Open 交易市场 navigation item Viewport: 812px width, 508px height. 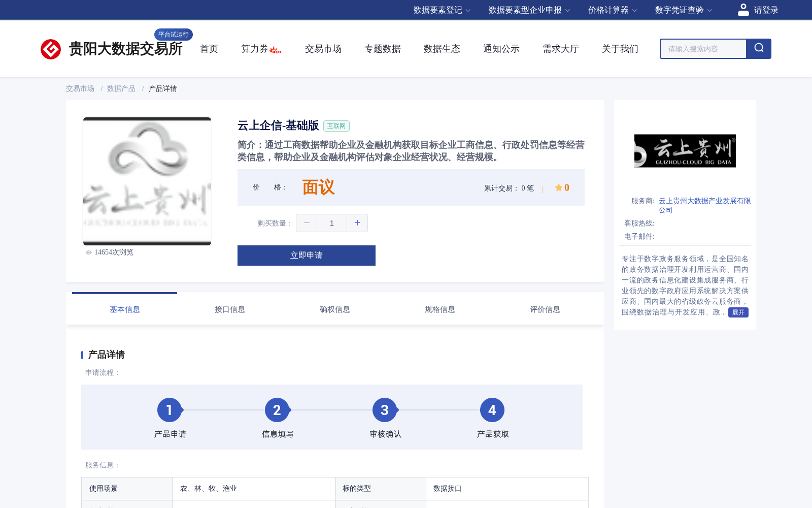click(x=323, y=49)
